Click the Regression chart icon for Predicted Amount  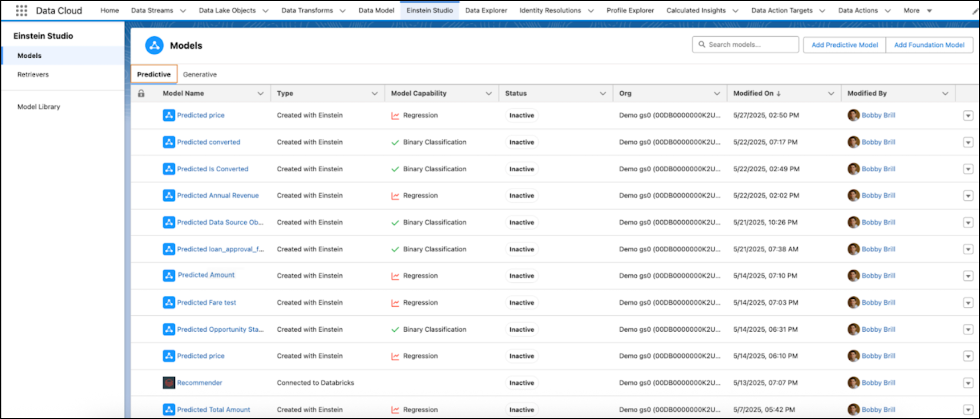pyautogui.click(x=395, y=276)
